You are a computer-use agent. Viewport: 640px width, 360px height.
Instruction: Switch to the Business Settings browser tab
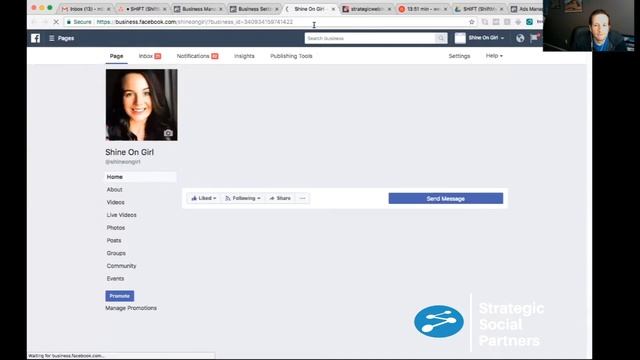tap(254, 9)
